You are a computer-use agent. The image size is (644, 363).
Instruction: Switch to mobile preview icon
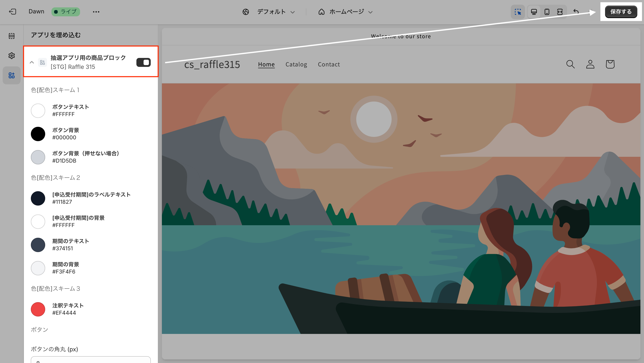pos(547,12)
